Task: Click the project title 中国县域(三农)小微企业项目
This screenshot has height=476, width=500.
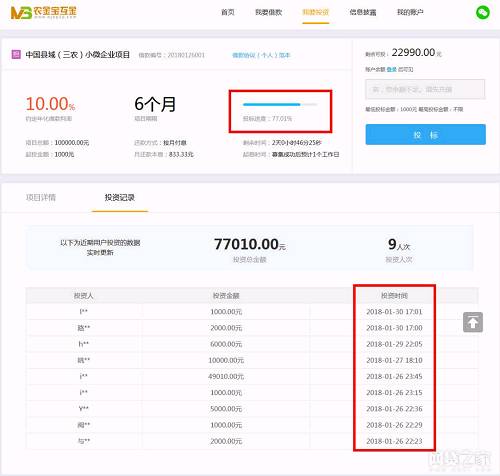Action: tap(78, 55)
